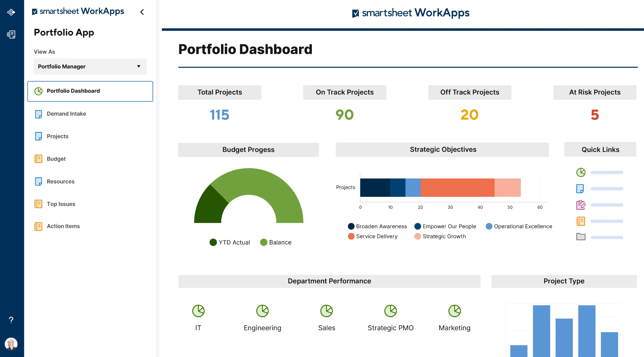Select Demand Intake in the sidebar
The height and width of the screenshot is (357, 644).
pyautogui.click(x=66, y=114)
